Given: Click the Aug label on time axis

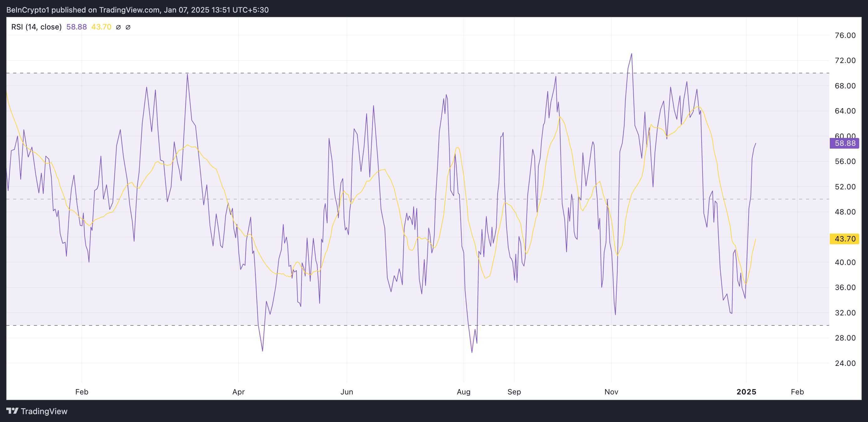Looking at the screenshot, I should 463,392.
